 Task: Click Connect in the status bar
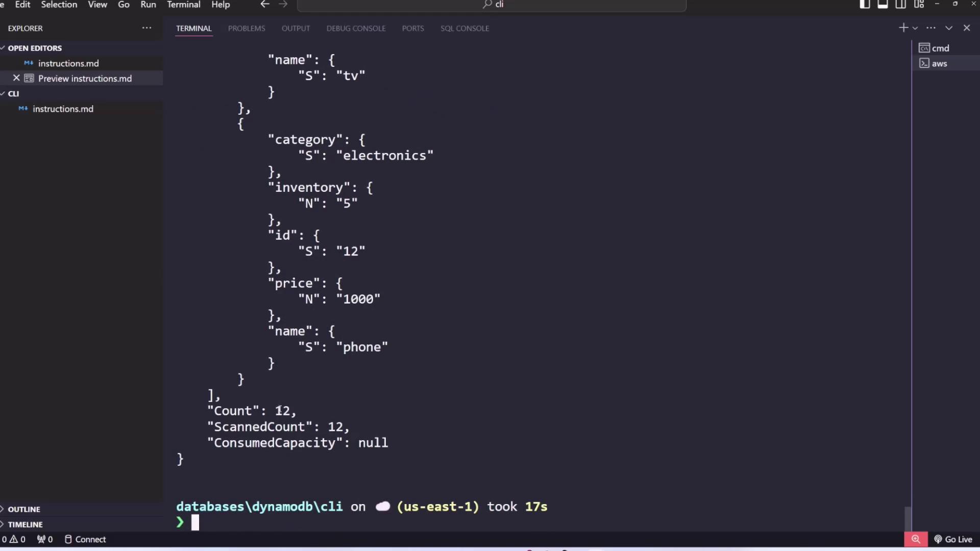click(85, 539)
